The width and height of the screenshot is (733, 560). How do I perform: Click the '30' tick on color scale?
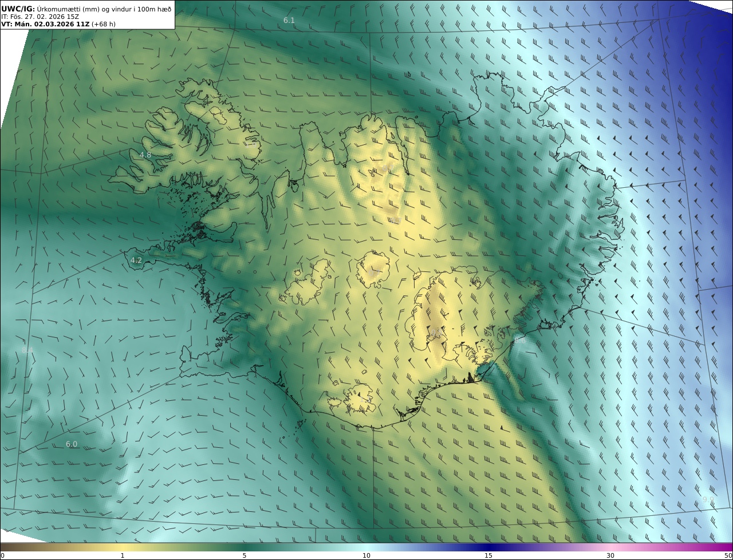click(610, 555)
